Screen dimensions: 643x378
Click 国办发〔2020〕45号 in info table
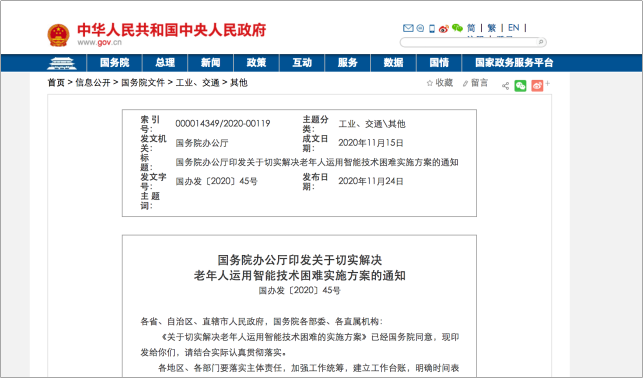click(x=217, y=181)
